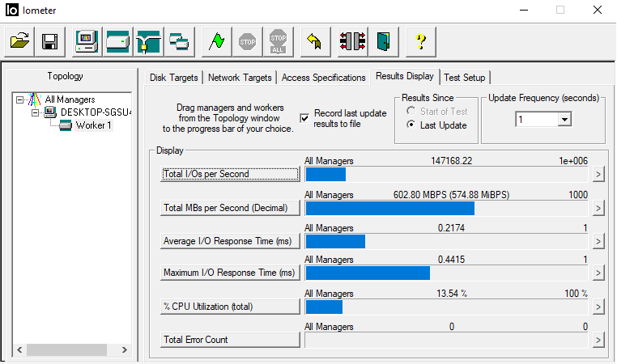Reset workers with the yellow arrow icon
Viewport: 617px width, 364px height.
[x=315, y=41]
